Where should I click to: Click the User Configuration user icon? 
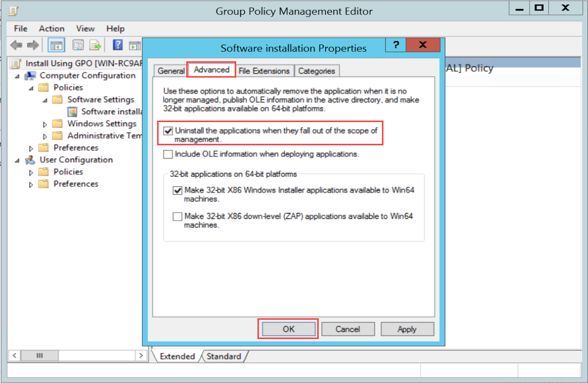coord(31,160)
